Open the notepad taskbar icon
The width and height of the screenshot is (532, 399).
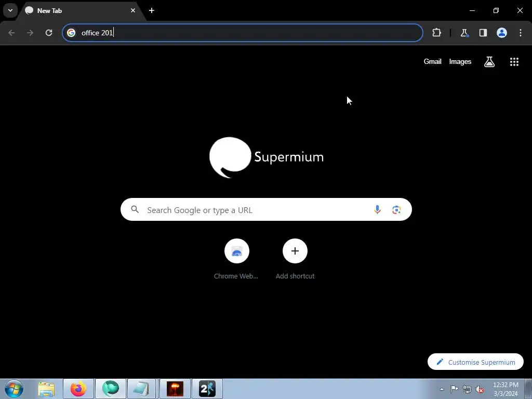[x=142, y=389]
